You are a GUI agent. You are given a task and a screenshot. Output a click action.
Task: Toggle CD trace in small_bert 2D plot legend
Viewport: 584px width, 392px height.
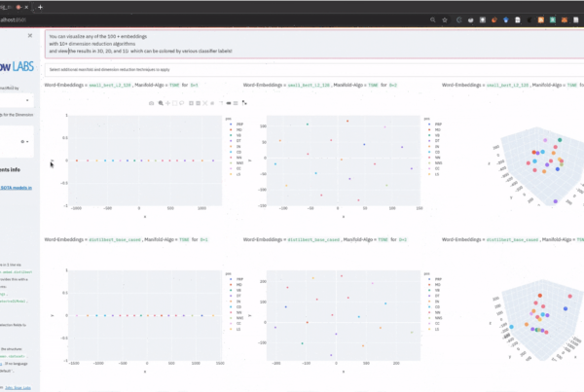(435, 152)
